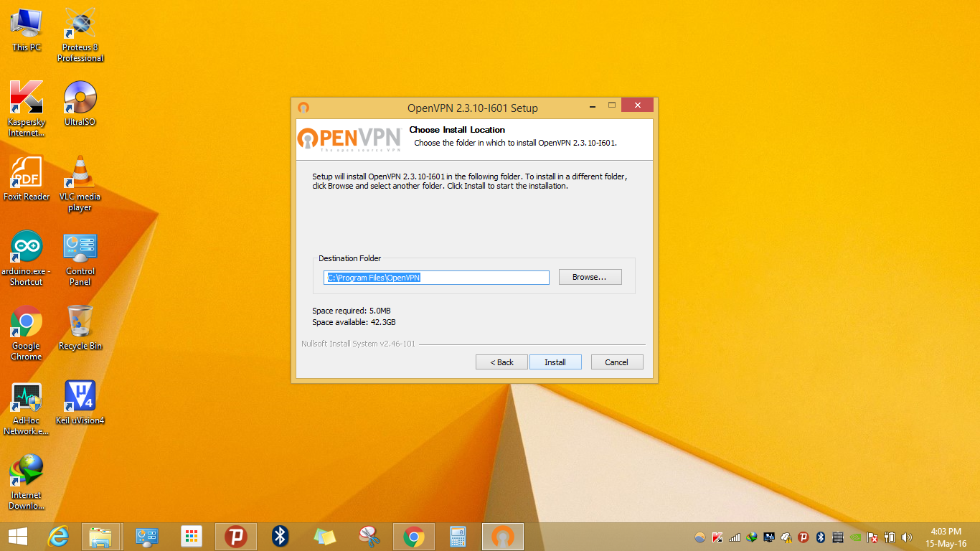This screenshot has height=551, width=980.
Task: Click the "Space required: 5.0MB" text
Action: point(352,311)
